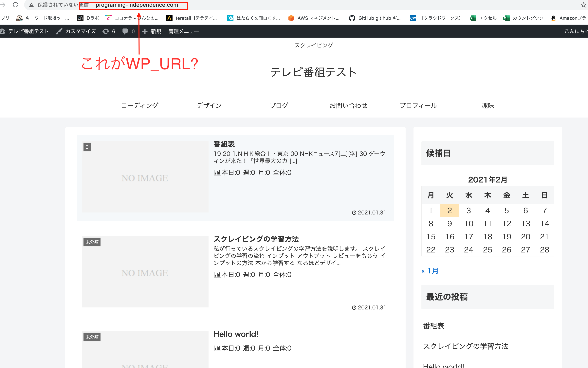Viewport: 588px width, 368px height.
Task: Click 新規 to add new content
Action: point(152,31)
